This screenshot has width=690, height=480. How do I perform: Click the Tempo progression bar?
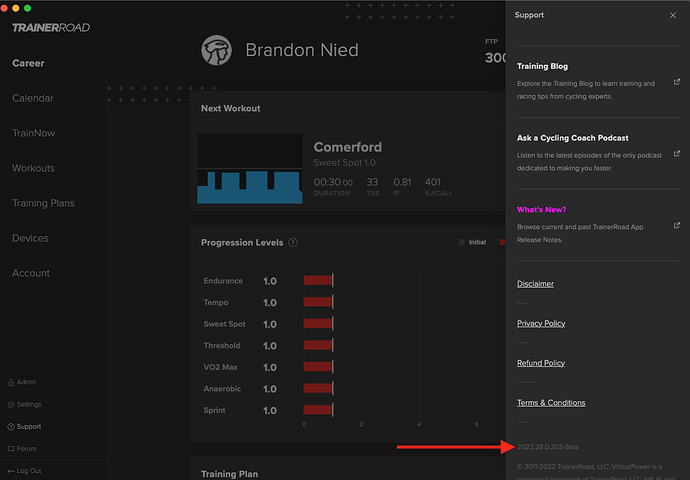pos(318,302)
